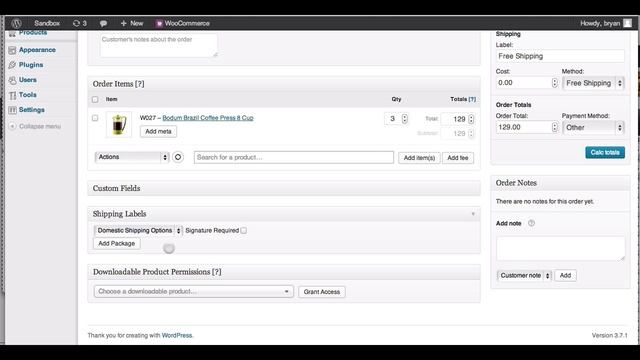
Task: Toggle Downloadable Product Permissions panel header
Action: tap(284, 272)
